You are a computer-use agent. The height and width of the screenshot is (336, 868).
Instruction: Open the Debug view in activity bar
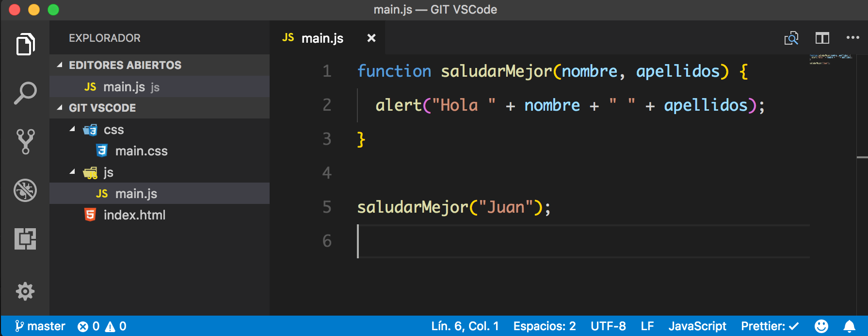(25, 190)
